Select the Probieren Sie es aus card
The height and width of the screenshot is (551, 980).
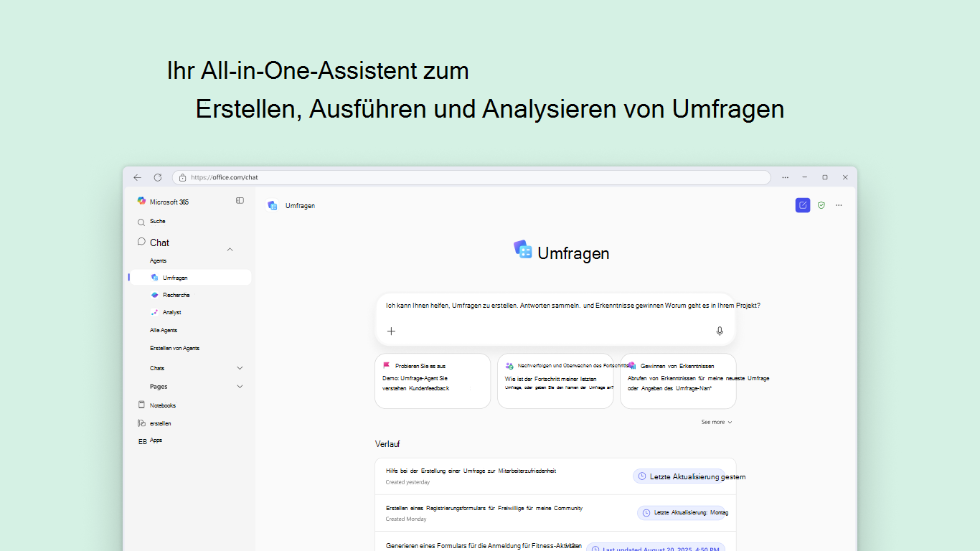[x=433, y=381]
